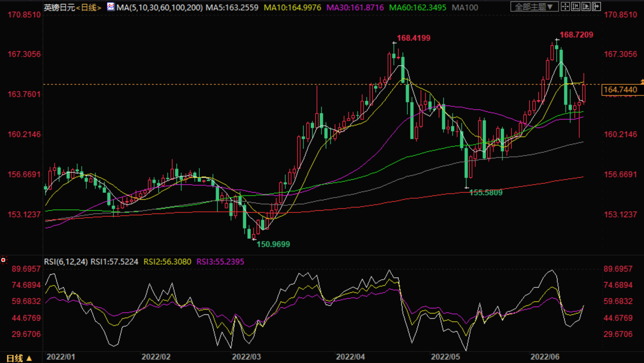Click left price axis label 167.3056

point(24,54)
